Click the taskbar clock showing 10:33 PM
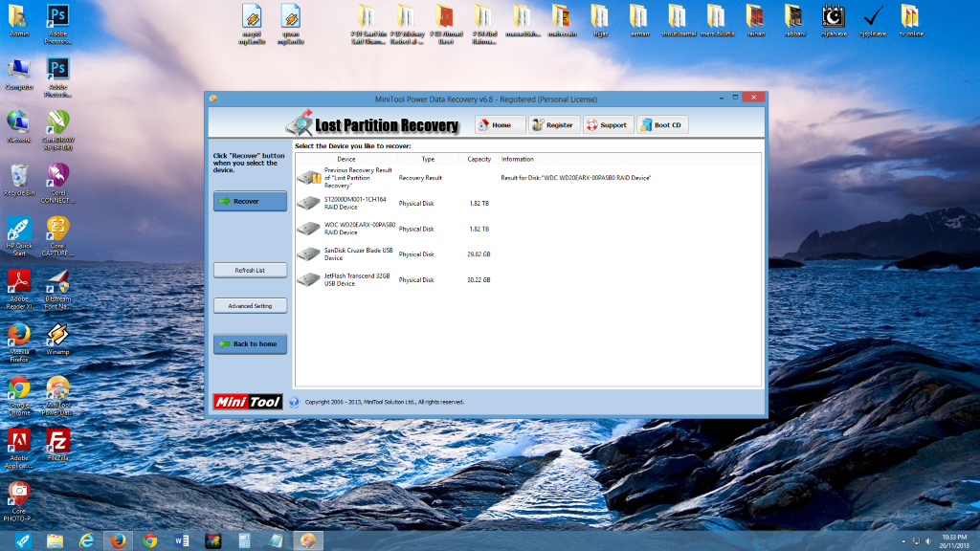The width and height of the screenshot is (980, 551). 954,541
